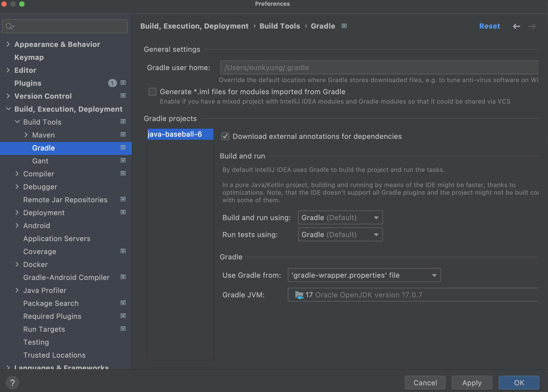
Task: Click the project settings icon beside Version Control
Action: point(123,96)
